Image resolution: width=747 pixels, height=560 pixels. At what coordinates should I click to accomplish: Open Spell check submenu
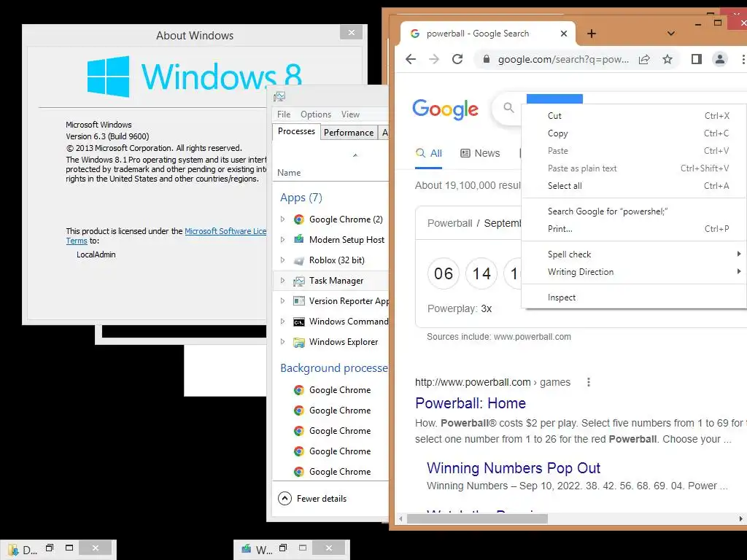click(x=634, y=254)
